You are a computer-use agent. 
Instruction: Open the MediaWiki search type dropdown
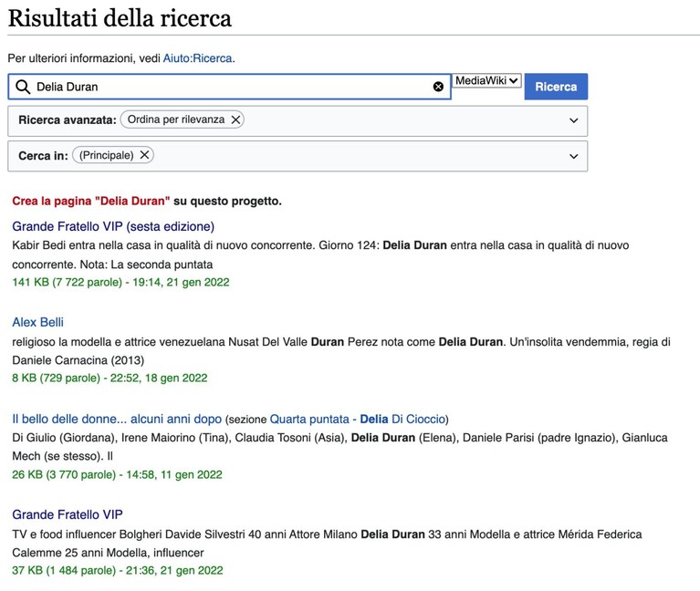pyautogui.click(x=486, y=81)
